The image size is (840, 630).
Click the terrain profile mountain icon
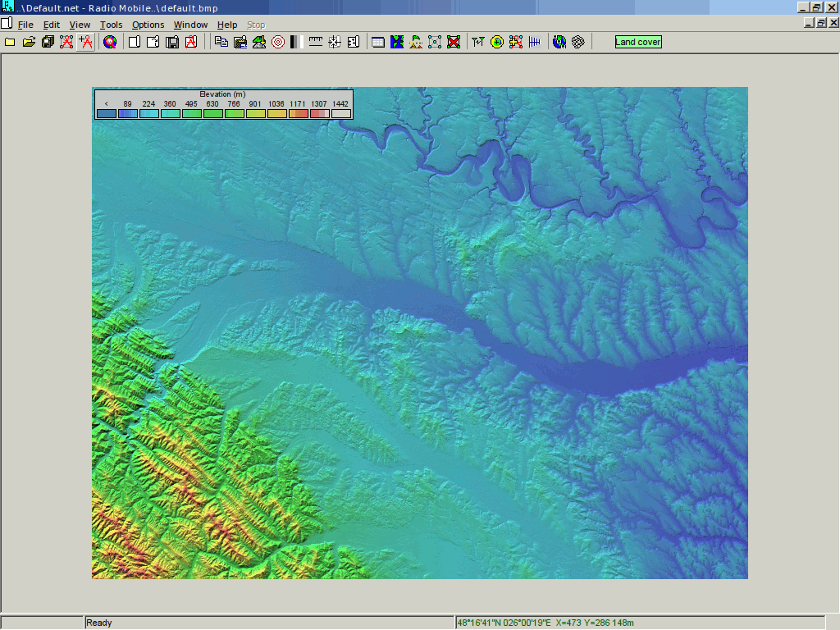click(x=416, y=42)
